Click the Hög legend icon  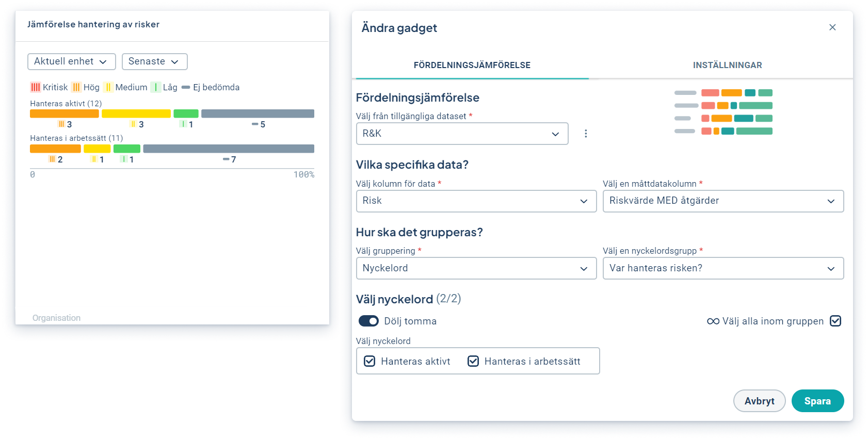pyautogui.click(x=76, y=87)
